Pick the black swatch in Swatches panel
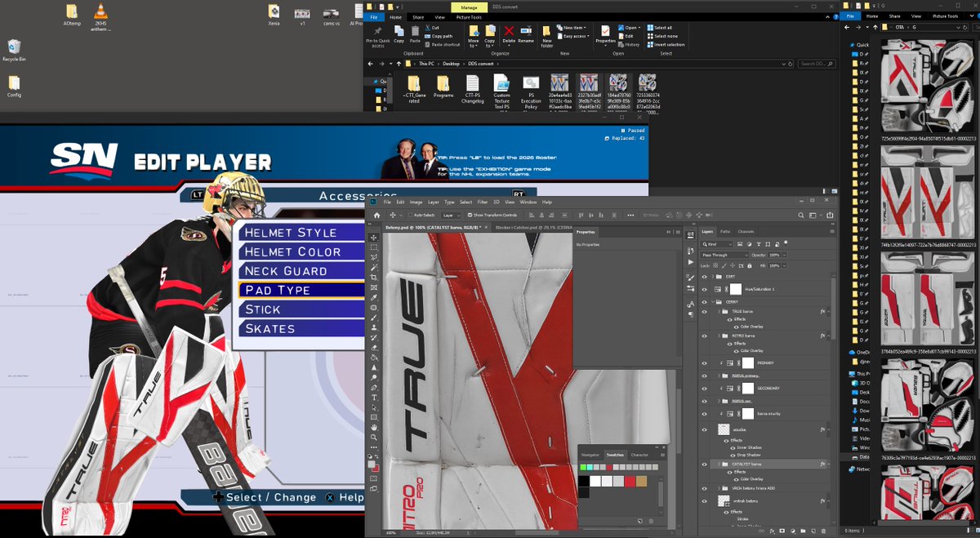Screen dimensions: 980x538 [584, 482]
